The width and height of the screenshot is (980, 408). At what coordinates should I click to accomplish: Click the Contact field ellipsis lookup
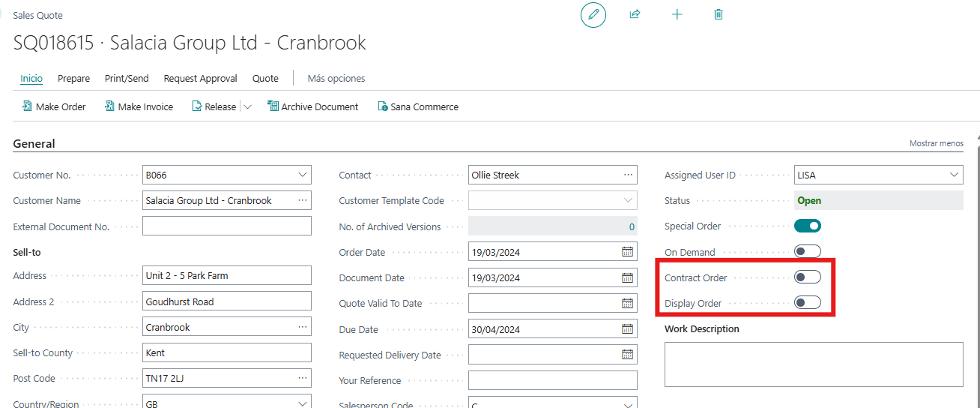[x=627, y=175]
